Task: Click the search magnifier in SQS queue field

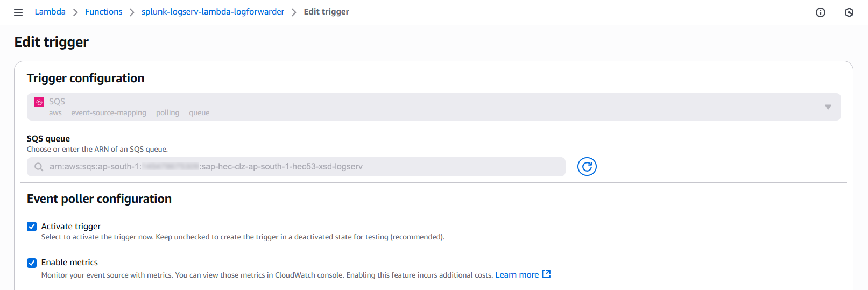Action: [x=39, y=167]
